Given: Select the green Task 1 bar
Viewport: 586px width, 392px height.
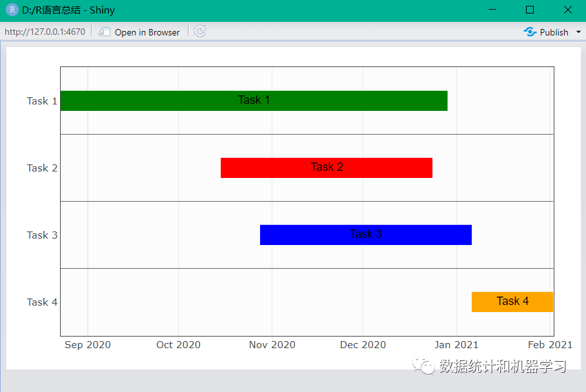Looking at the screenshot, I should tap(254, 101).
